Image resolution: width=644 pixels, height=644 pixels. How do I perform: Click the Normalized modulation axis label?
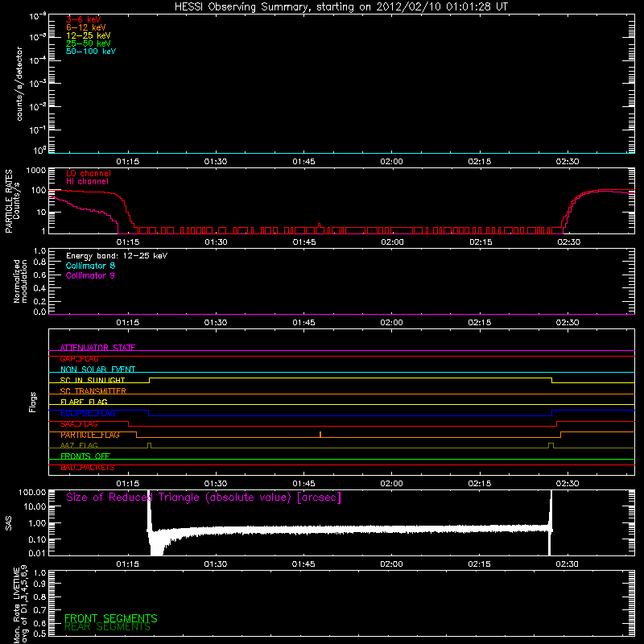20,281
